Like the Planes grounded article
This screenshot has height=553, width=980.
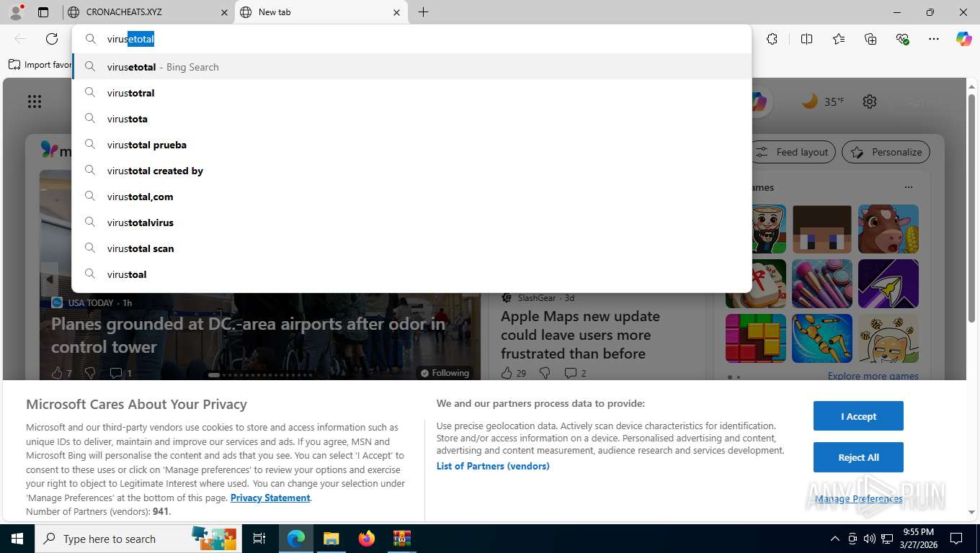click(x=57, y=373)
